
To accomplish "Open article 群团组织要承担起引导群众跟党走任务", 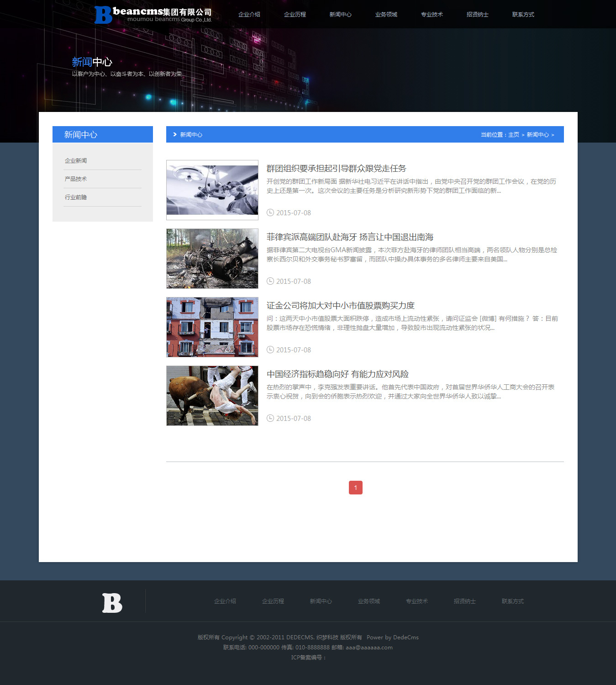I will (x=336, y=169).
